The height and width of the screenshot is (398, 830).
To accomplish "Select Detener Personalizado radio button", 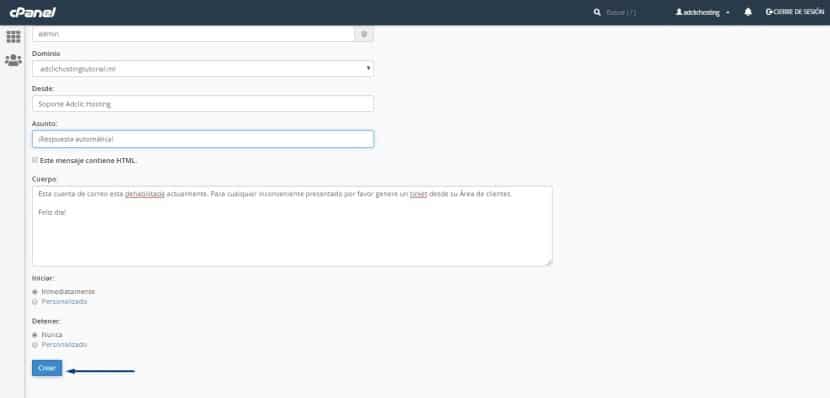I will 35,345.
